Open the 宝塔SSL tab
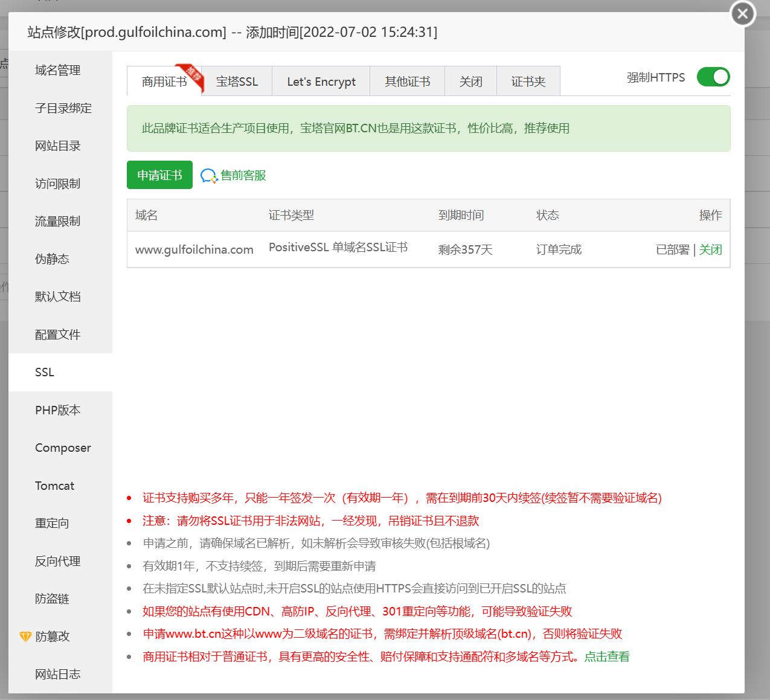The height and width of the screenshot is (700, 770). click(237, 82)
